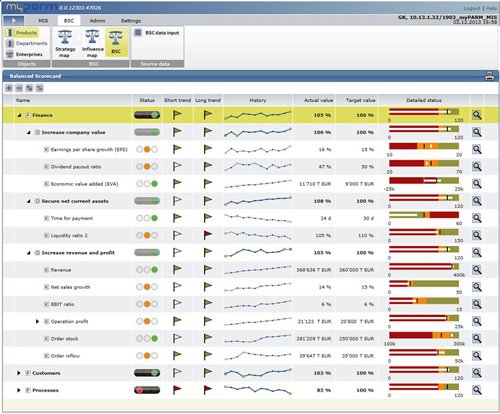The width and height of the screenshot is (500, 414).
Task: Click the Processes red status toggle
Action: [147, 390]
